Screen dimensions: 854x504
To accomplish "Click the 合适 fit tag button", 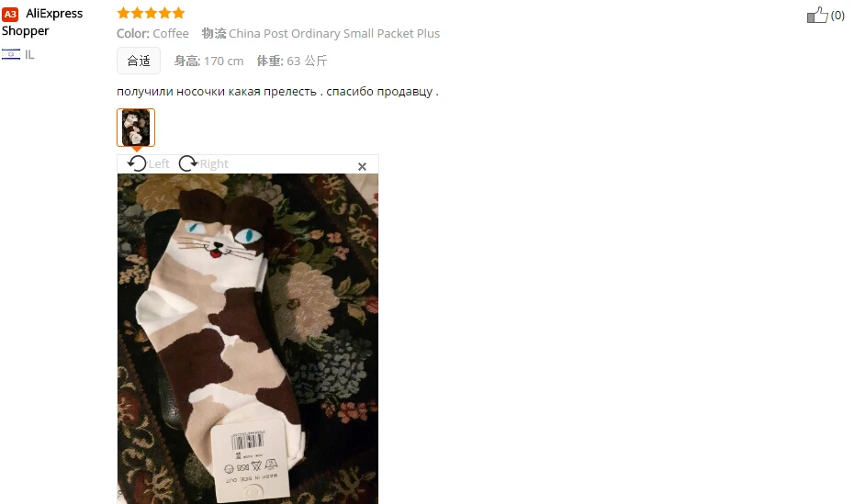I will pyautogui.click(x=139, y=61).
